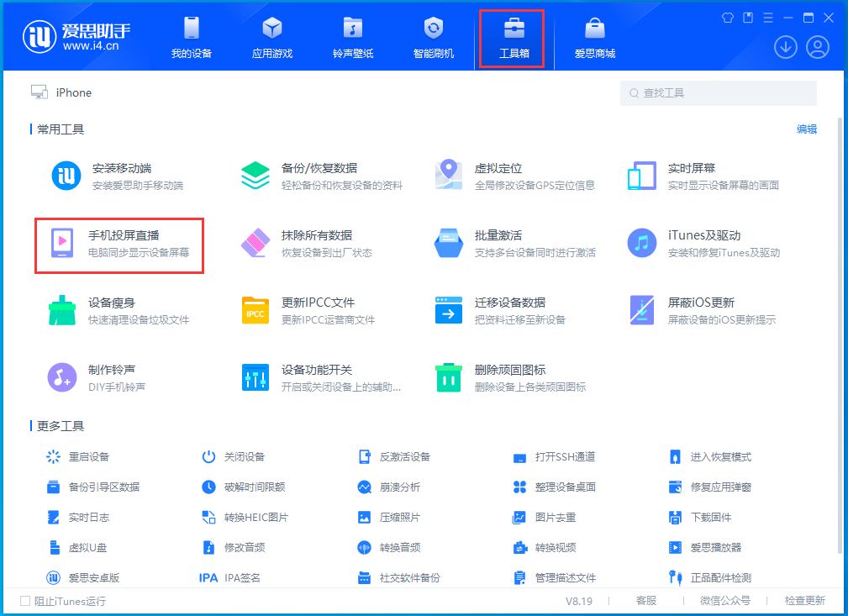Viewport: 848px width, 616px height.
Task: Open the user account avatar
Action: 816,47
